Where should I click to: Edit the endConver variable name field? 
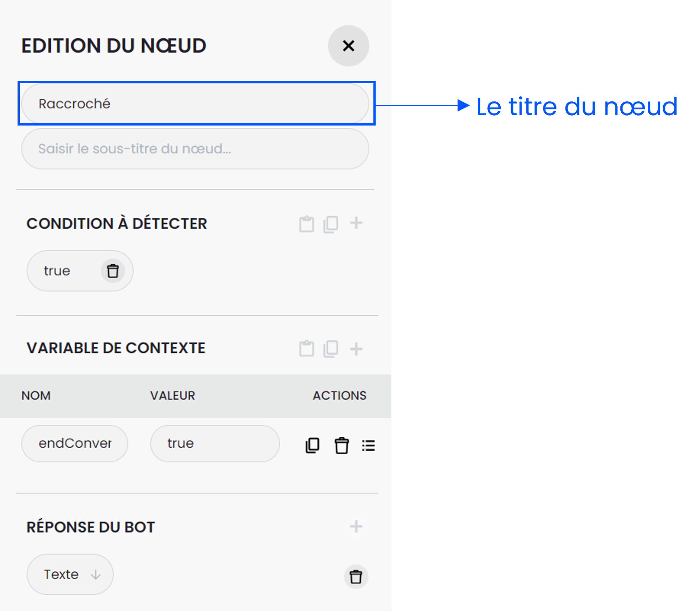[75, 444]
